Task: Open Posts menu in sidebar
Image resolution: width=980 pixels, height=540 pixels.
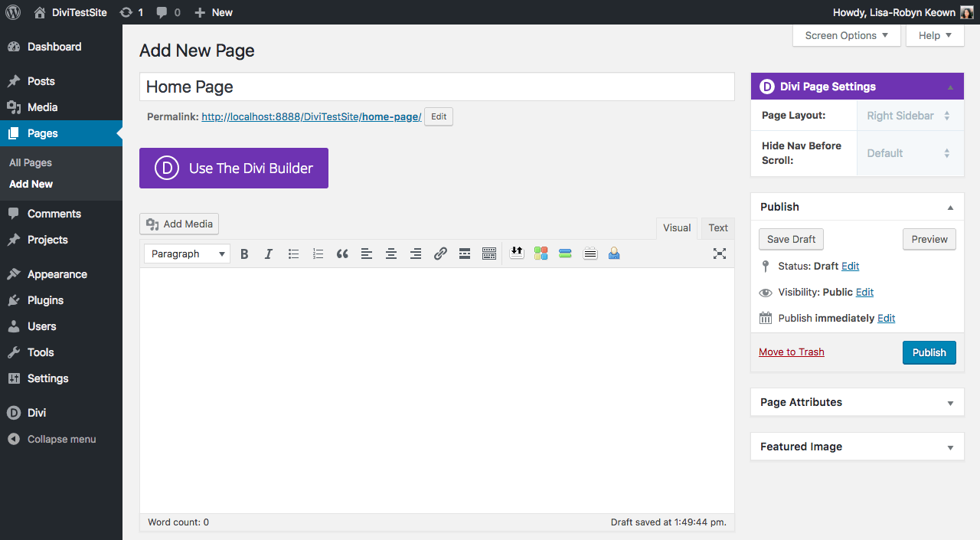Action: pos(61,81)
